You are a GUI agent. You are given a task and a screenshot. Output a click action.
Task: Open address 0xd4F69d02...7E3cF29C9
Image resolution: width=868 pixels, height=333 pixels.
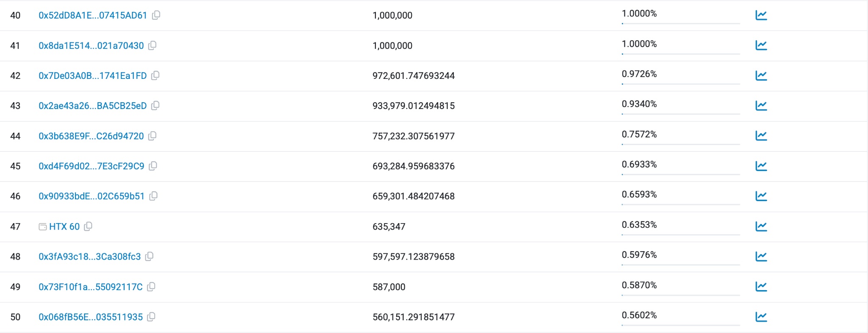[91, 166]
